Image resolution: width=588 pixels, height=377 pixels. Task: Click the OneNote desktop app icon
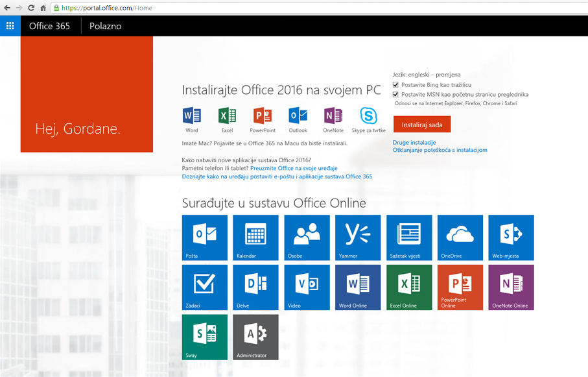click(333, 116)
